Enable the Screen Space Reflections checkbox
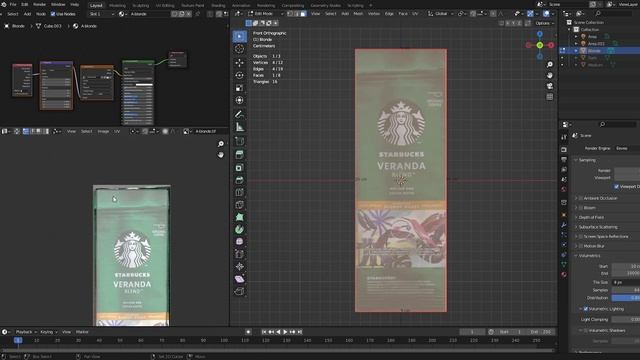 (x=581, y=236)
